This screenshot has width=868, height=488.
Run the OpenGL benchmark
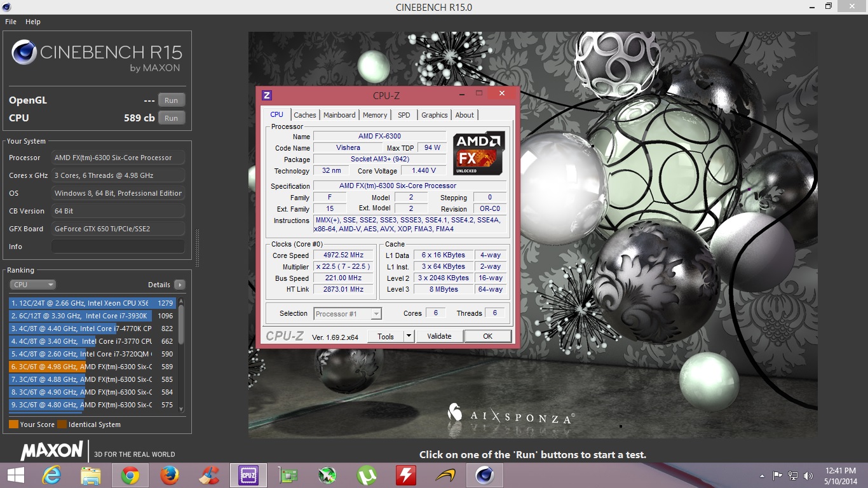(172, 100)
